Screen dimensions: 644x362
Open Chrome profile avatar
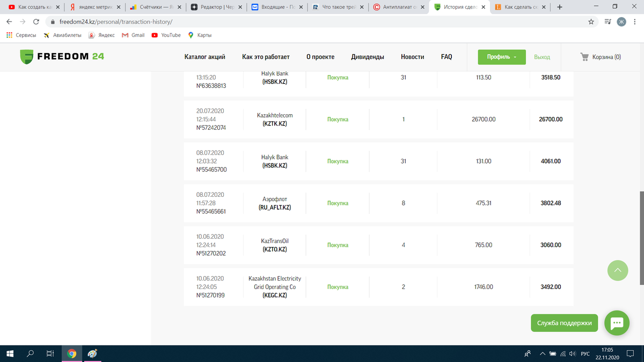(x=621, y=22)
